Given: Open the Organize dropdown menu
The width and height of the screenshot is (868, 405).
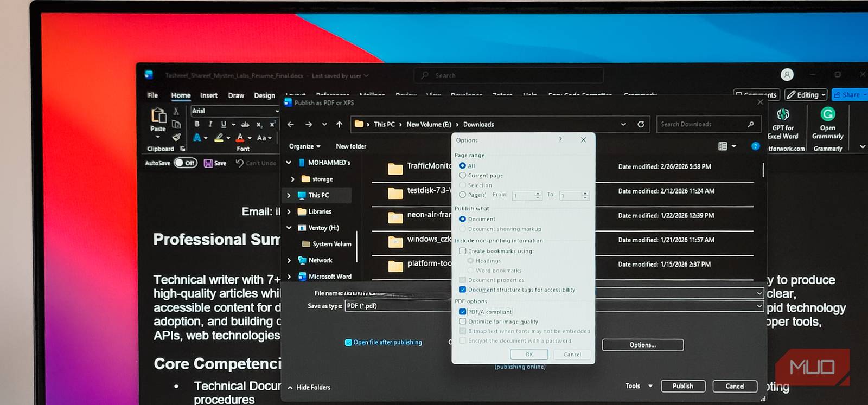Looking at the screenshot, I should (305, 146).
